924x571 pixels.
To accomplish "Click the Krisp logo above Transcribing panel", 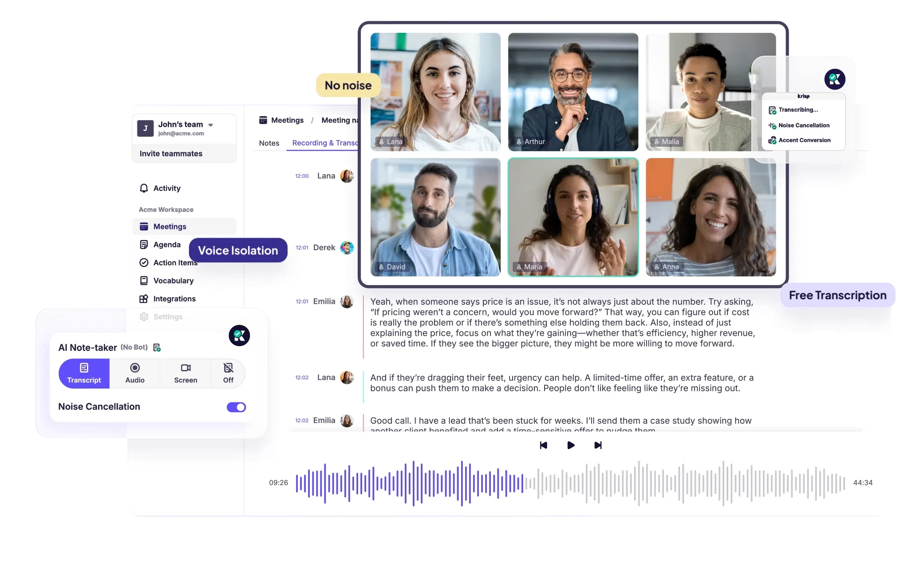I will point(834,79).
